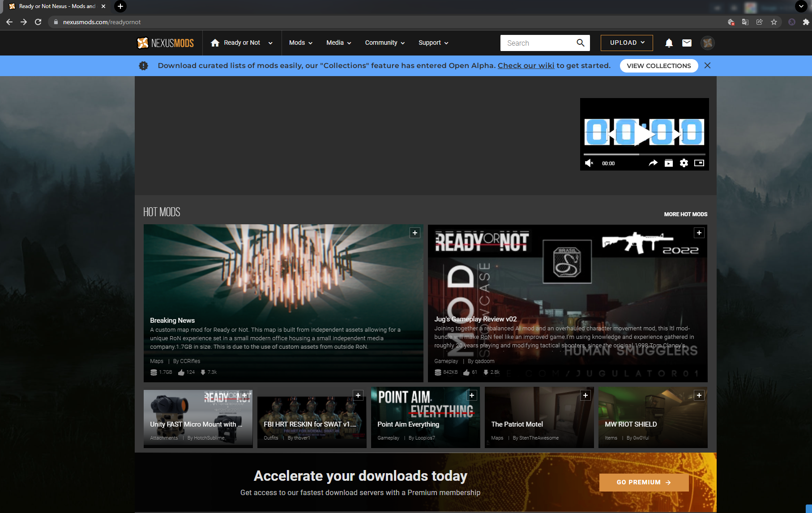
Task: Open The Patriot Motel title link
Action: pos(517,424)
